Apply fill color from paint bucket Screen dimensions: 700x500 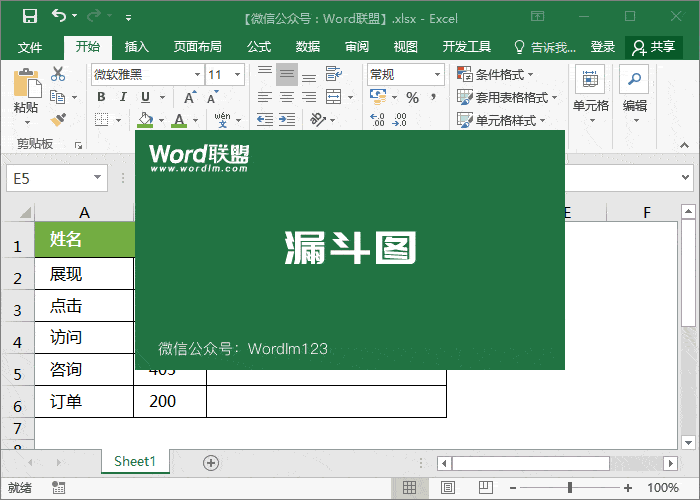click(x=146, y=120)
